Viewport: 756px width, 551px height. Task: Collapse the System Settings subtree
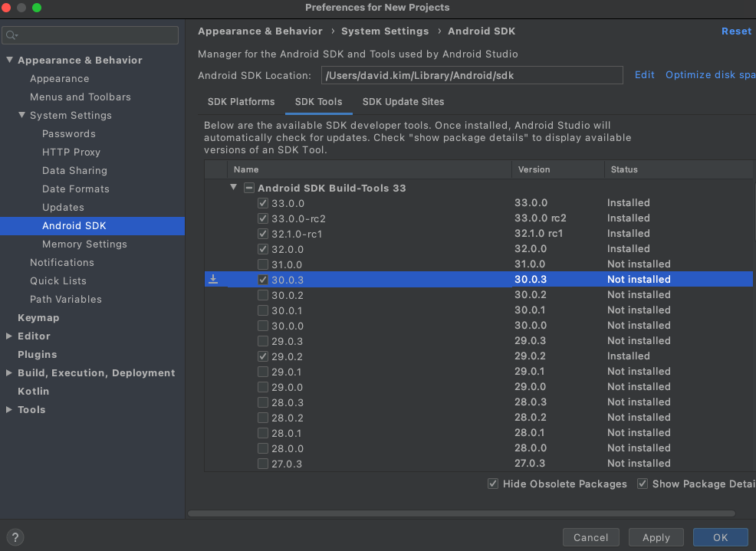(21, 115)
